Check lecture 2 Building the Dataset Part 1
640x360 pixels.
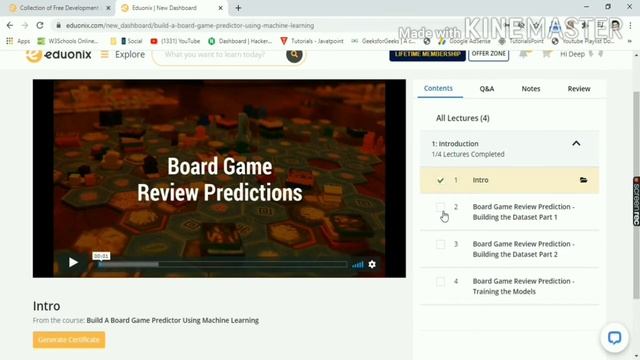click(x=440, y=207)
